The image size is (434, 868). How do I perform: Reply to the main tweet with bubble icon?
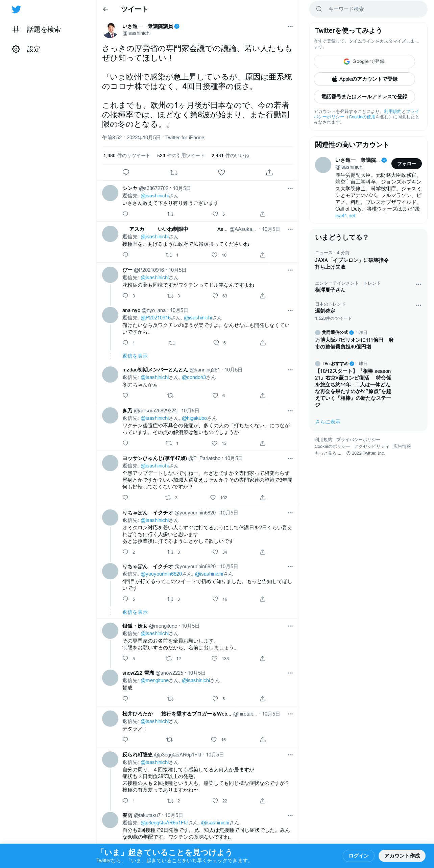[x=126, y=172]
